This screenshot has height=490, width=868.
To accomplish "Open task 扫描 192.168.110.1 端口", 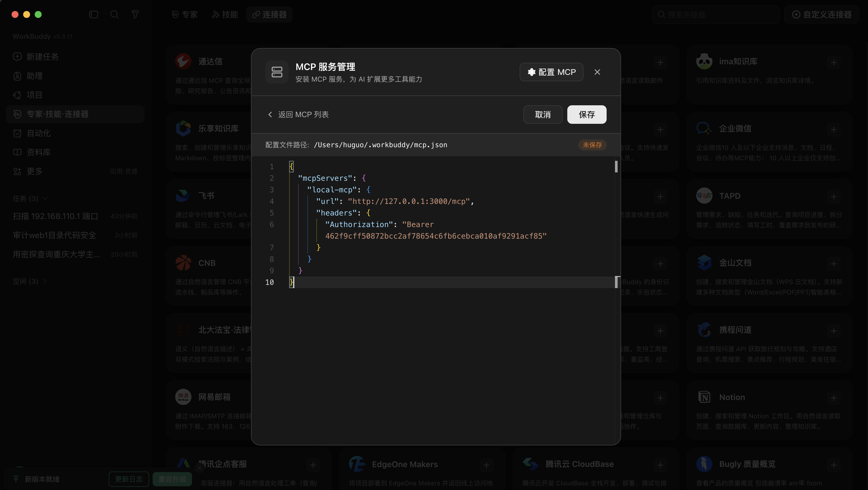I will pos(75,216).
